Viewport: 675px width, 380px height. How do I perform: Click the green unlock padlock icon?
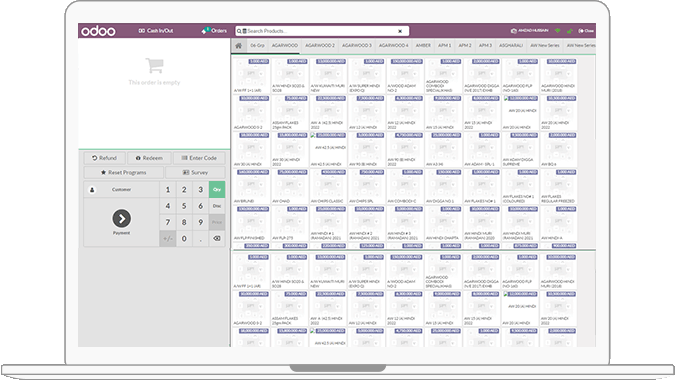[570, 31]
